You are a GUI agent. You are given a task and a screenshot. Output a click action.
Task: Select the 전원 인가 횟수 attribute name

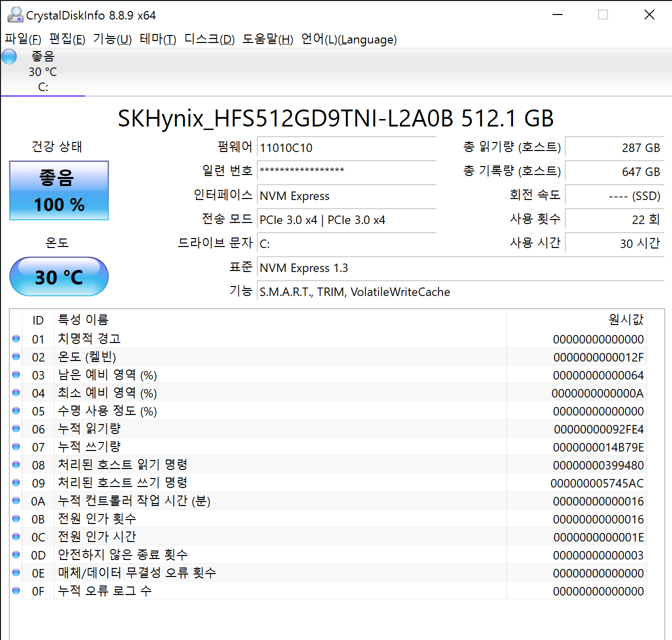click(97, 518)
